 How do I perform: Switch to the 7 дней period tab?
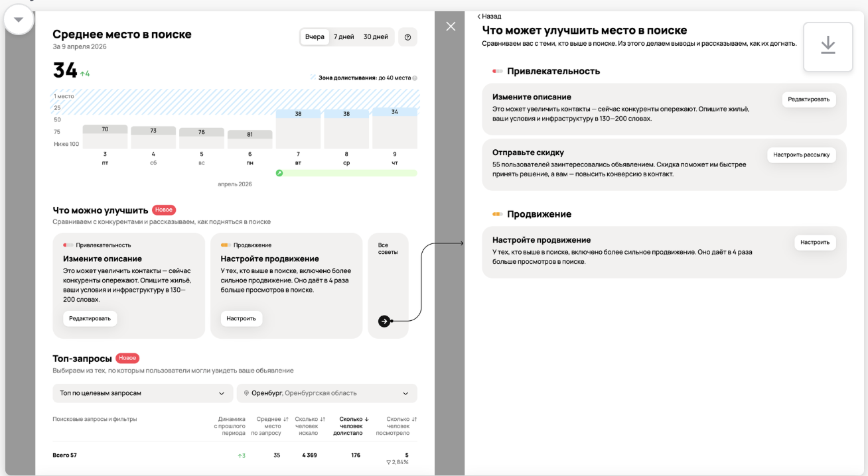point(344,37)
